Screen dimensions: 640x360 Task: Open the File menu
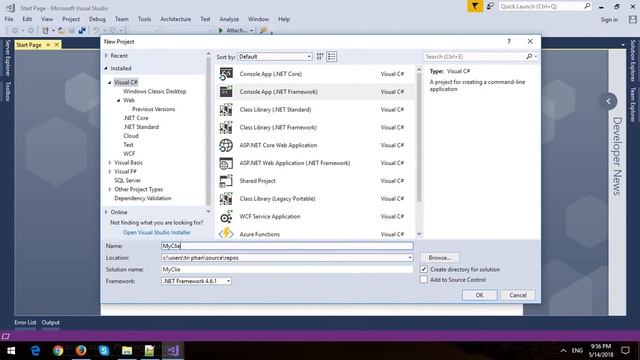[x=9, y=19]
